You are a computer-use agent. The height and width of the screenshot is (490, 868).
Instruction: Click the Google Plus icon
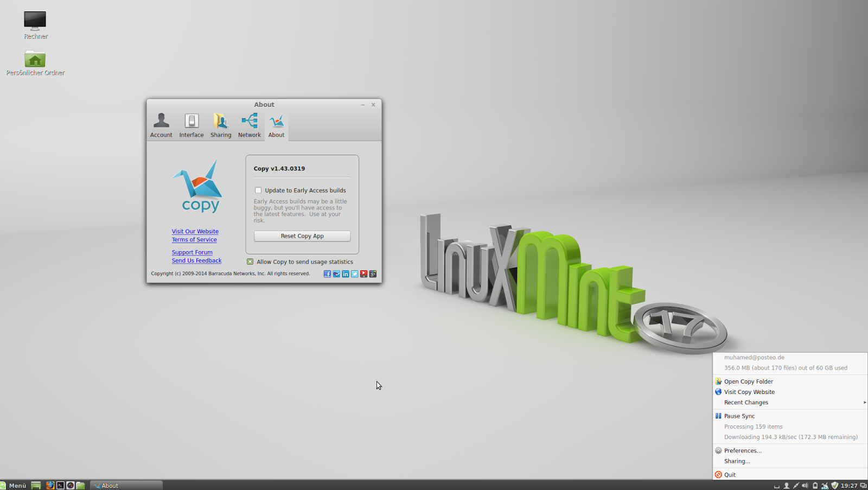tap(373, 274)
